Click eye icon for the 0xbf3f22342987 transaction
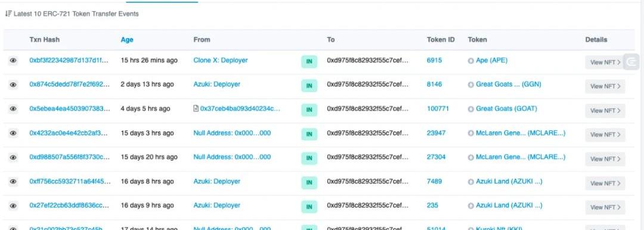The width and height of the screenshot is (644, 230). pos(13,60)
